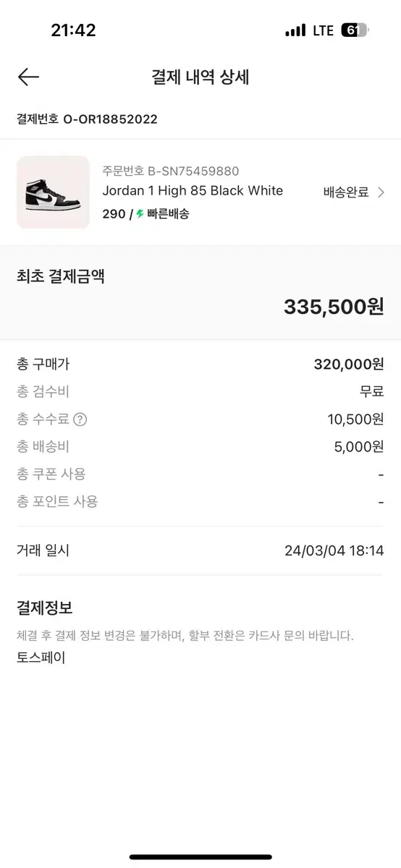401x868 pixels.
Task: Tap the 토스페이 payment method
Action: pyautogui.click(x=41, y=658)
